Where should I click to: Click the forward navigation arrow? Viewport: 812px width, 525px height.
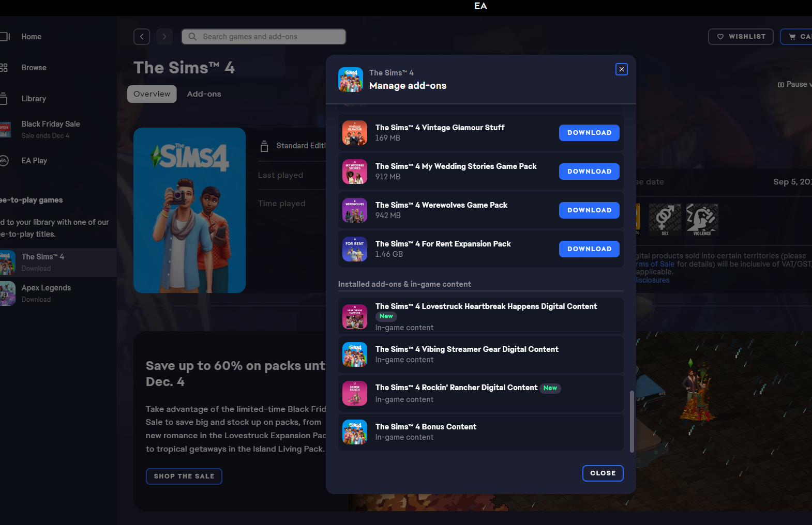[164, 37]
